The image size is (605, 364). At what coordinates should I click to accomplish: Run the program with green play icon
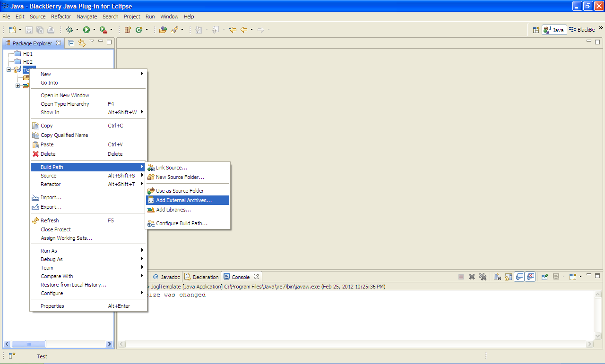[x=86, y=30]
